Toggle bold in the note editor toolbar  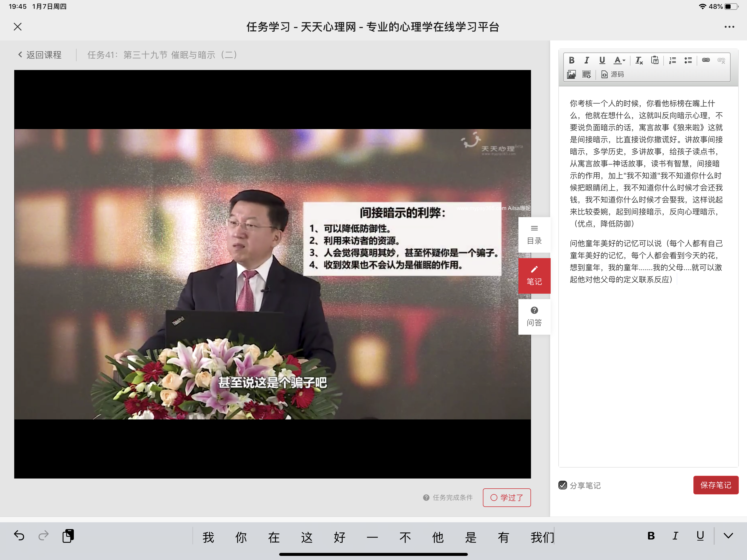(571, 60)
